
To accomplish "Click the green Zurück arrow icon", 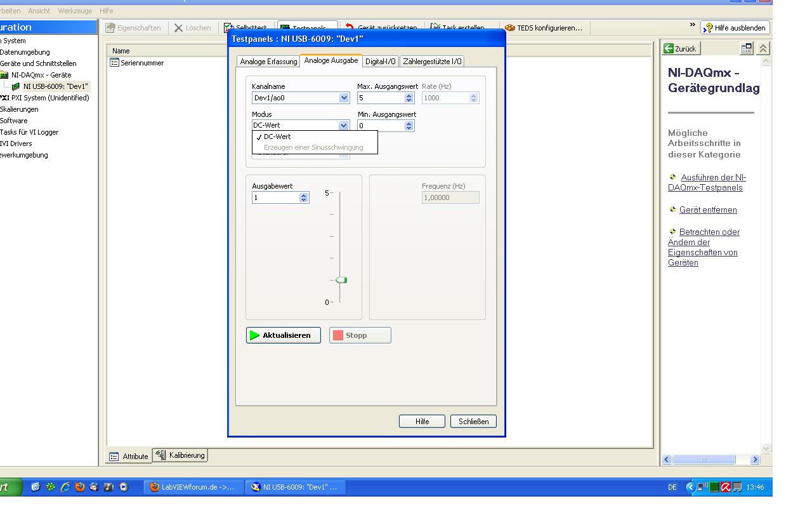I will 669,48.
